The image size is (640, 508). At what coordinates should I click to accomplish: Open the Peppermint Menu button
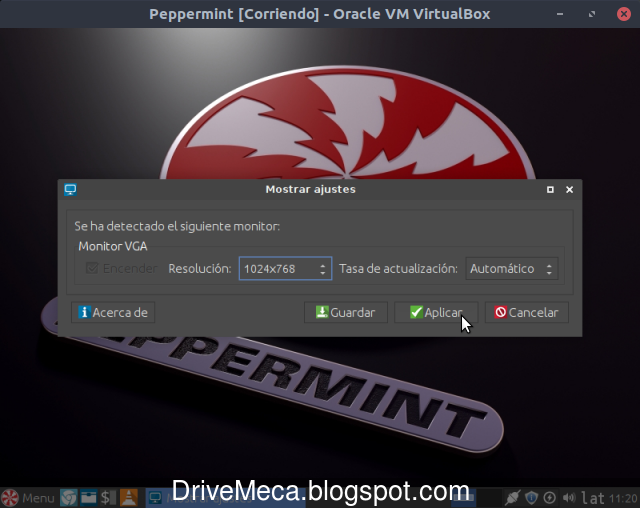pos(27,498)
